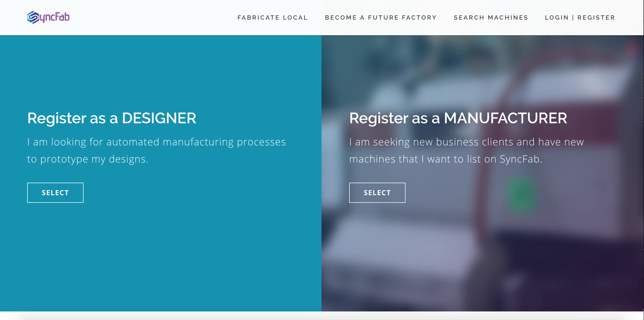
Task: Click the manufacturer description about listing machines
Action: pos(466,150)
